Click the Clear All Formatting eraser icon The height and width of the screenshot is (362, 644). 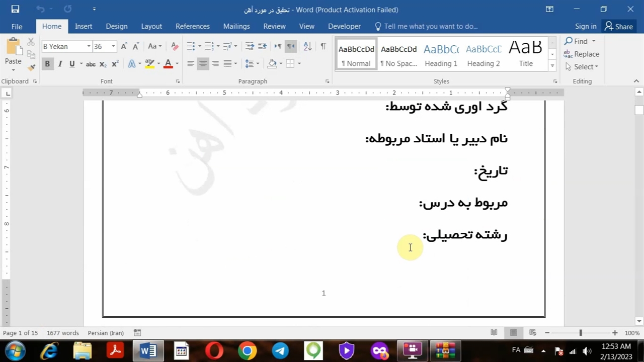tap(175, 46)
